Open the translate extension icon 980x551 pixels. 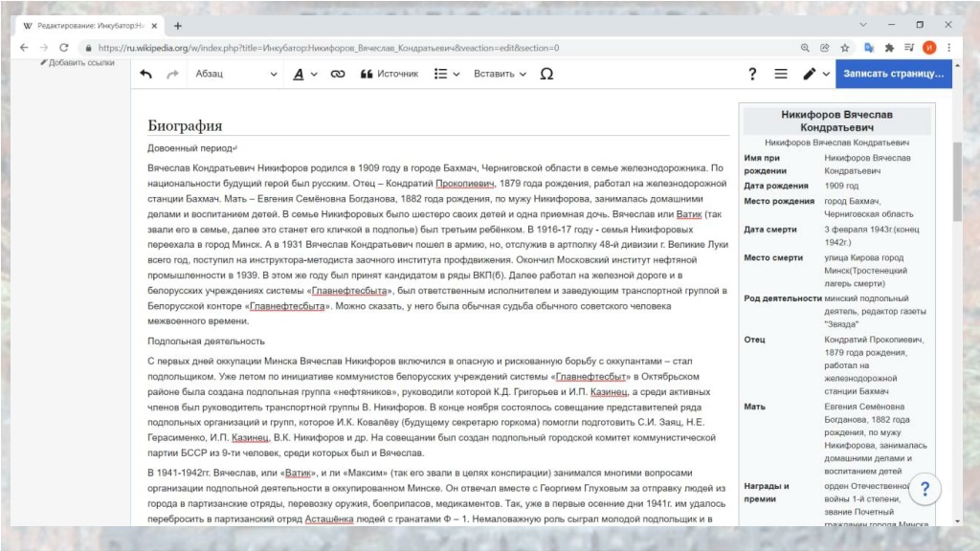click(x=869, y=48)
